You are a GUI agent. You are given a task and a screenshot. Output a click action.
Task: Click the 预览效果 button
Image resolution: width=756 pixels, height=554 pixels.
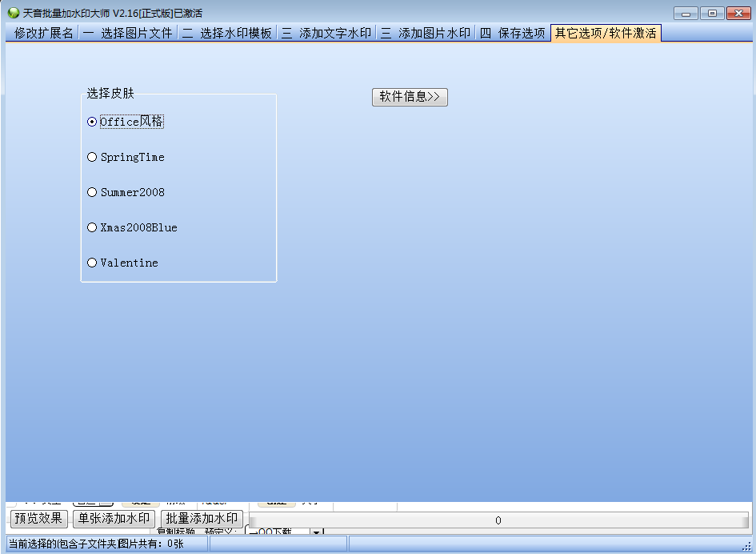coord(39,519)
